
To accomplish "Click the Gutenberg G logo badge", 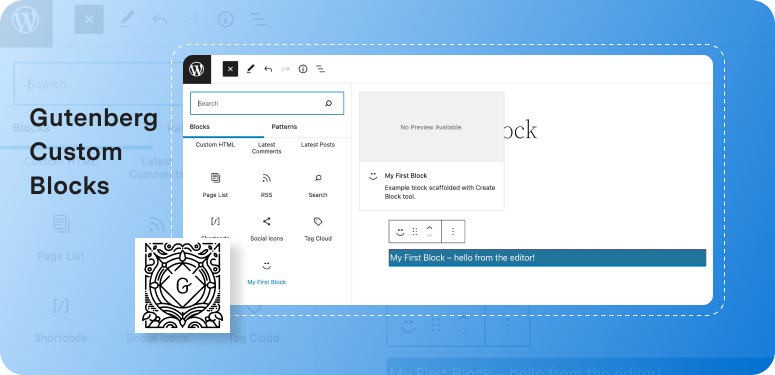I will click(182, 285).
